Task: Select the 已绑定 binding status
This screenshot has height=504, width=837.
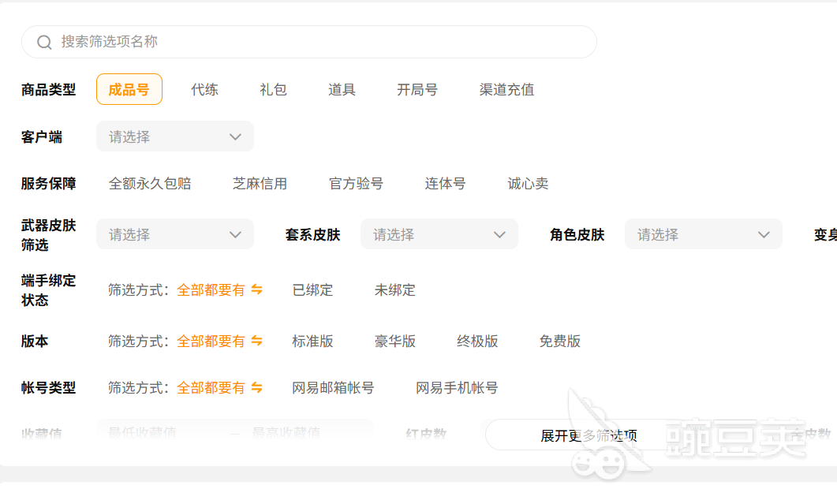Action: pyautogui.click(x=312, y=289)
